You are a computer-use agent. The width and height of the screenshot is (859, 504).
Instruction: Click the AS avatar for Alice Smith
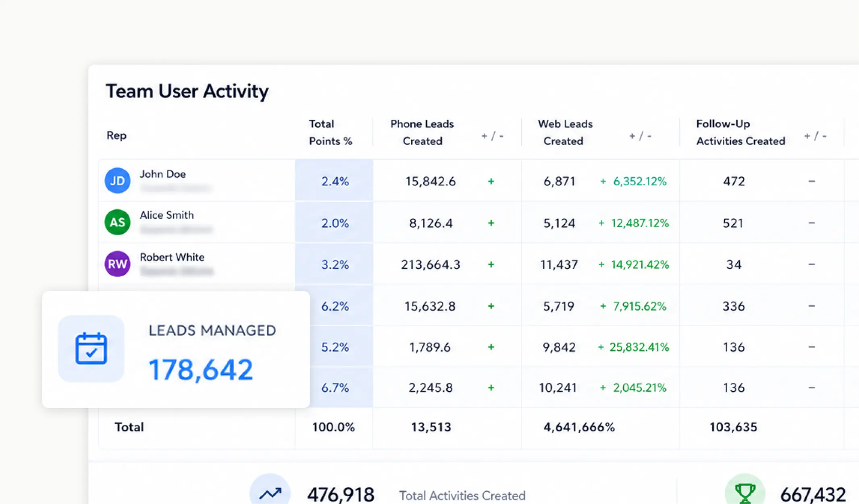pos(117,222)
